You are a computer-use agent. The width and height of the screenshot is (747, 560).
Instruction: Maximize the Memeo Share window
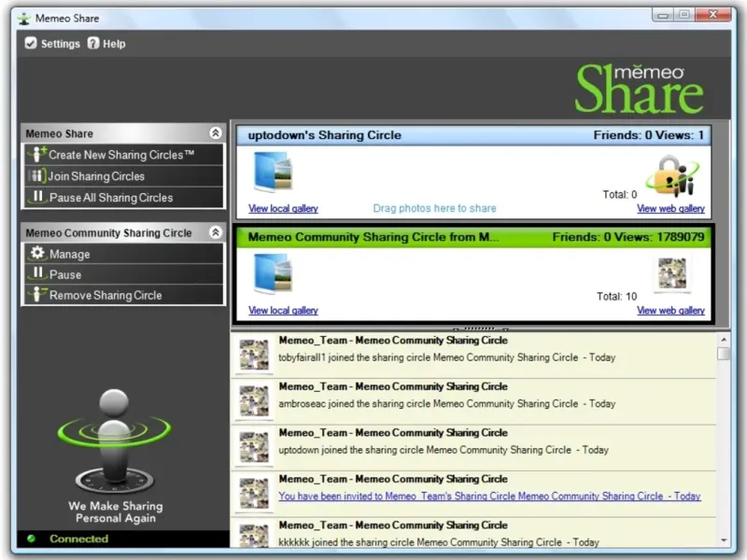[x=684, y=15]
